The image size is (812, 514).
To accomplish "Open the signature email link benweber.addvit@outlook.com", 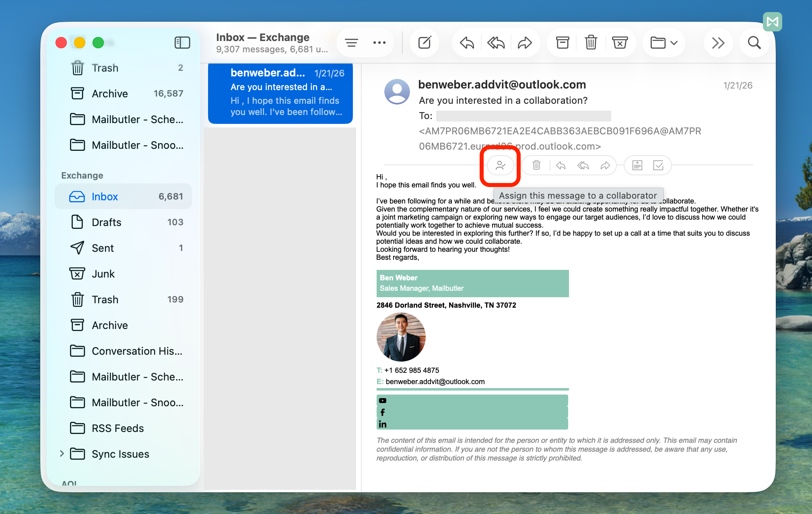I will tap(435, 382).
